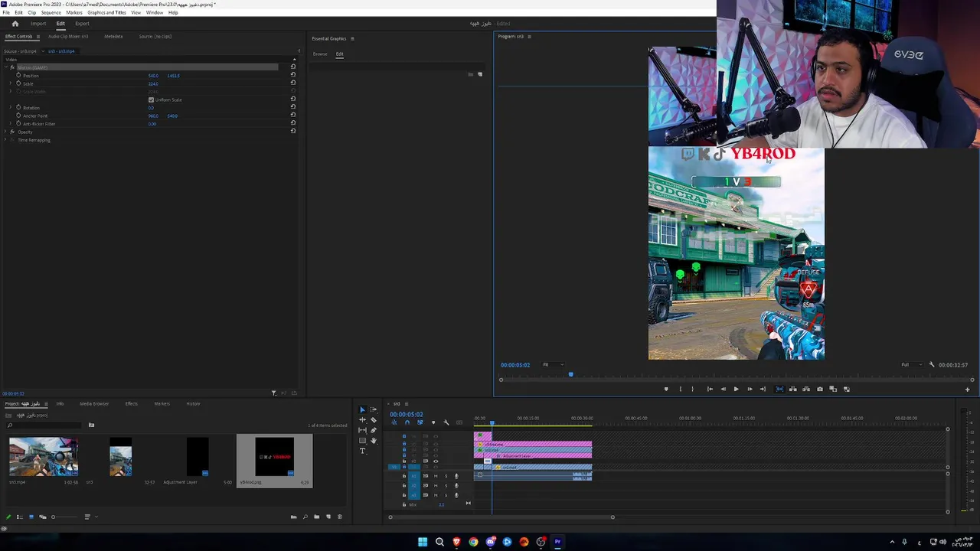Toggle animation stopwatch for Anchor Point
The height and width of the screenshot is (551, 980).
pyautogui.click(x=18, y=116)
